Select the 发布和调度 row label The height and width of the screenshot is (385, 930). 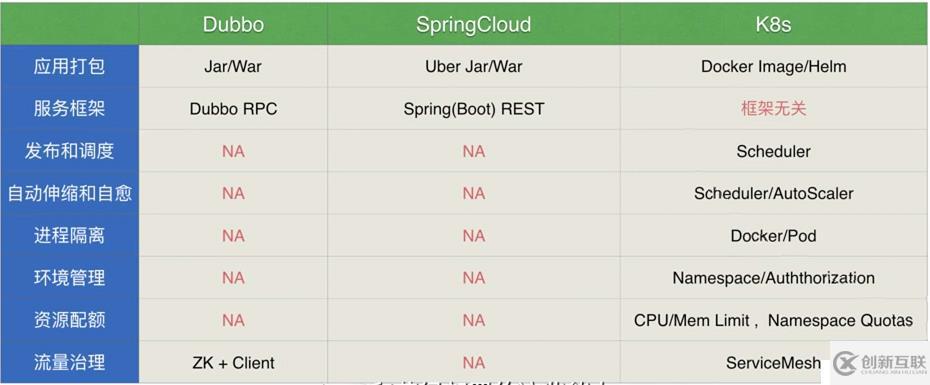[x=69, y=151]
